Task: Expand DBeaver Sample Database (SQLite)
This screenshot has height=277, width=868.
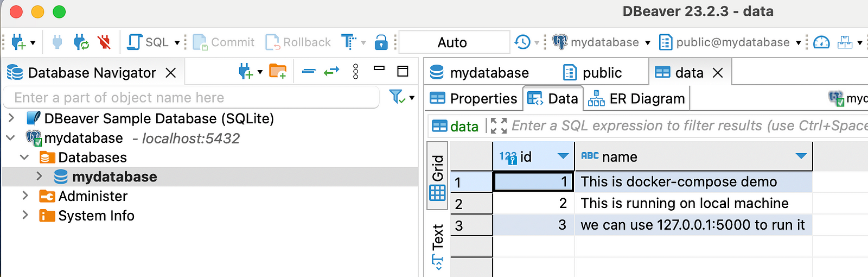Action: point(11,117)
